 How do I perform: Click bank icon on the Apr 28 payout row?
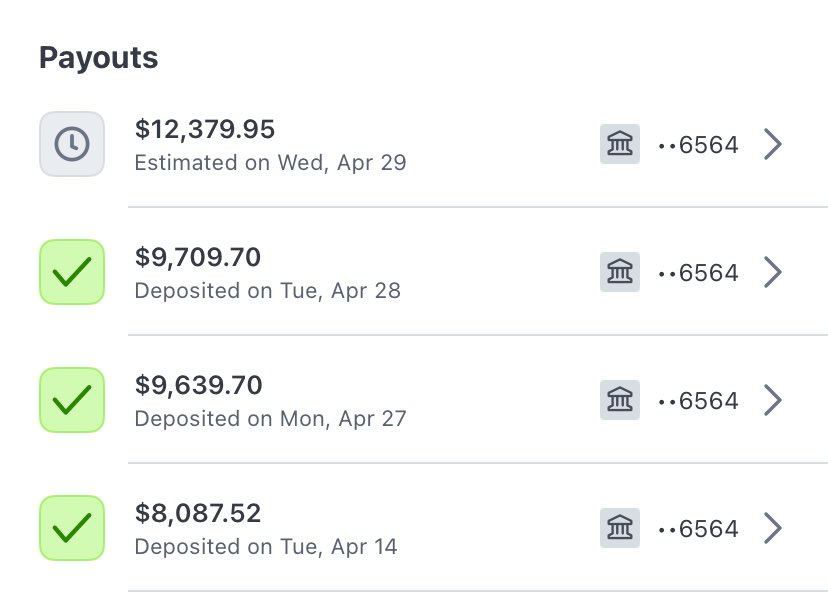[619, 272]
